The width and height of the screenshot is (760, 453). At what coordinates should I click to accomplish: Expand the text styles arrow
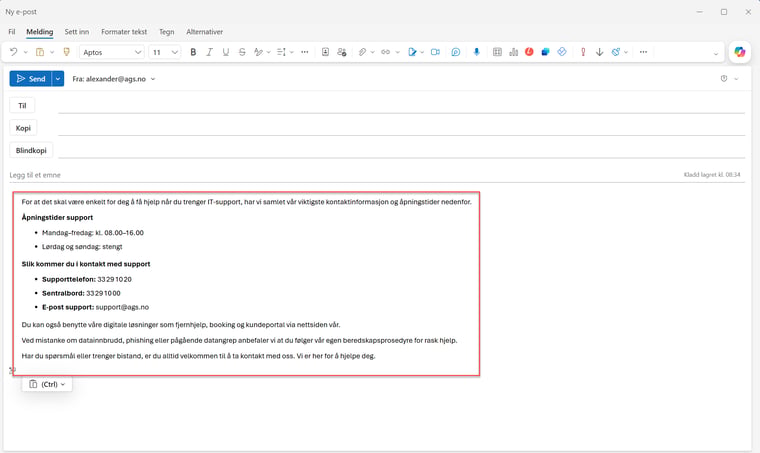pyautogui.click(x=269, y=52)
